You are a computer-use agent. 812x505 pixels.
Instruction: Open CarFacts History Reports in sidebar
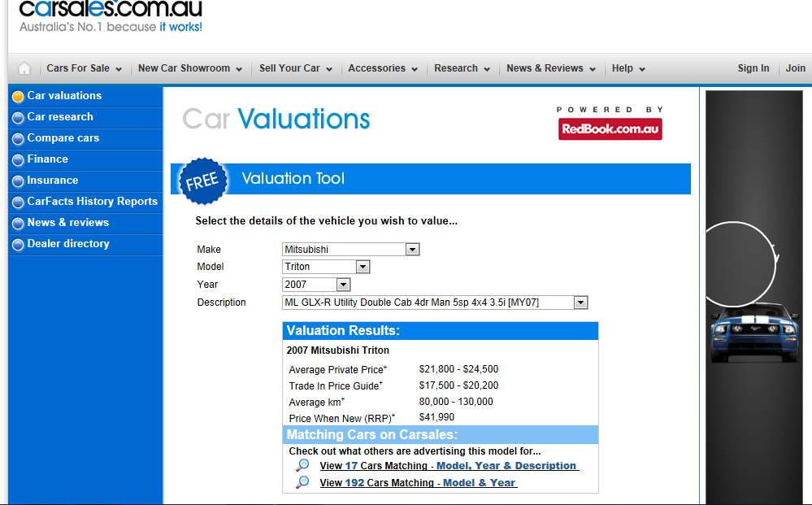[92, 202]
